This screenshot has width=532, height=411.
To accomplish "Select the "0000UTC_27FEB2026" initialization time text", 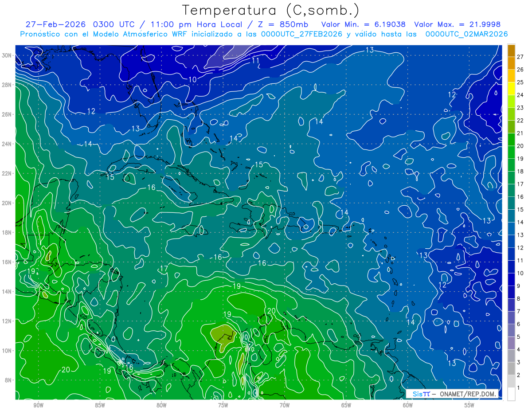I will point(301,34).
